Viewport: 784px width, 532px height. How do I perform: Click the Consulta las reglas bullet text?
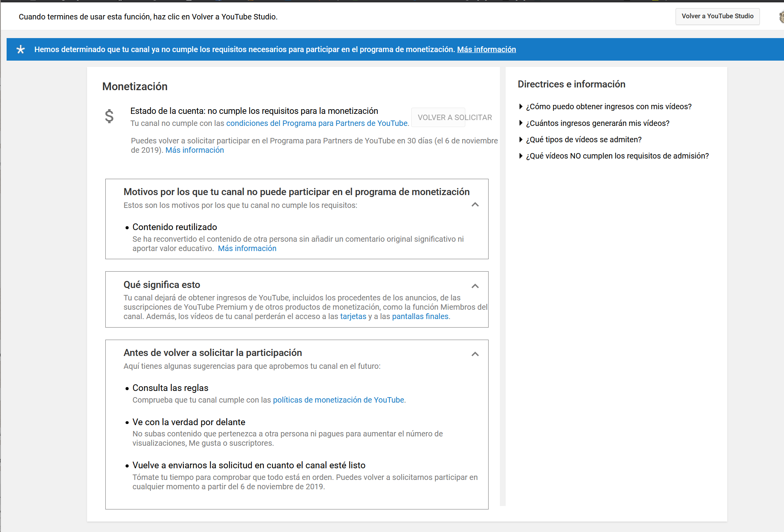point(170,388)
